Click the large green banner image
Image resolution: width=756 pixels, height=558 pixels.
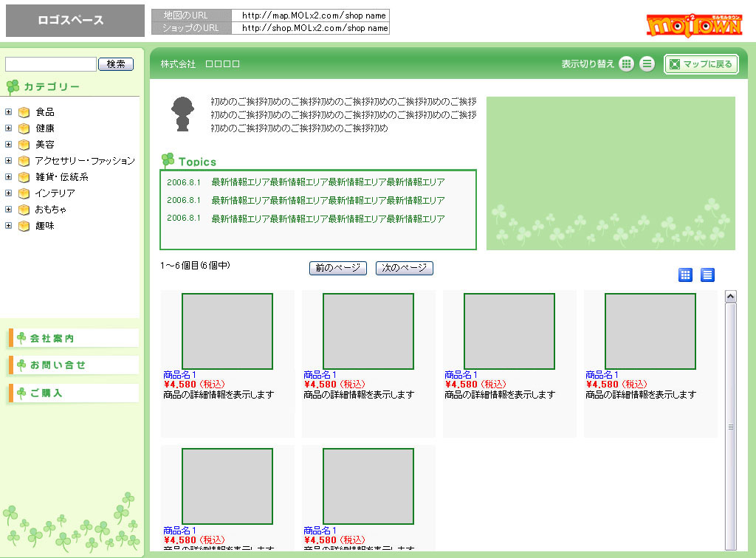click(x=611, y=173)
